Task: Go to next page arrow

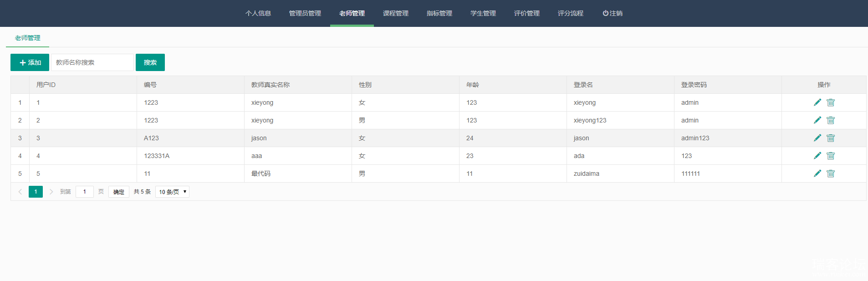Action: point(51,192)
